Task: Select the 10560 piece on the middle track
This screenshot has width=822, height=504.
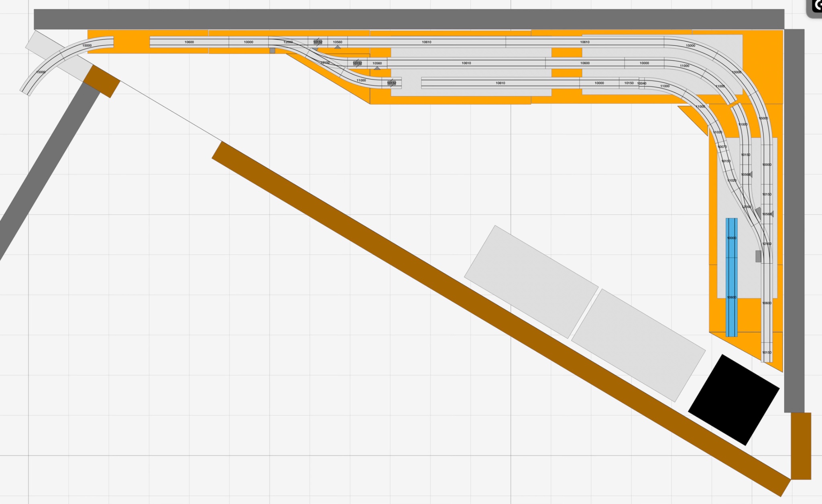Action: coord(377,63)
